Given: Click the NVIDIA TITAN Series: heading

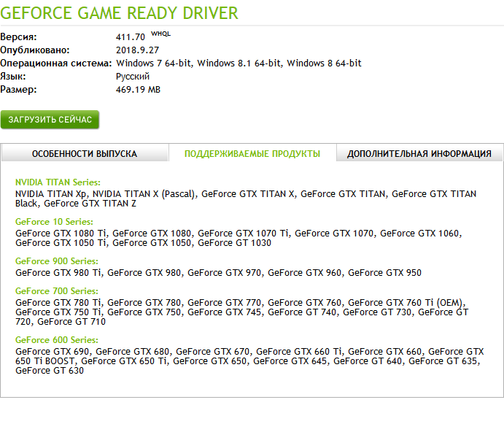Looking at the screenshot, I should (x=58, y=182).
